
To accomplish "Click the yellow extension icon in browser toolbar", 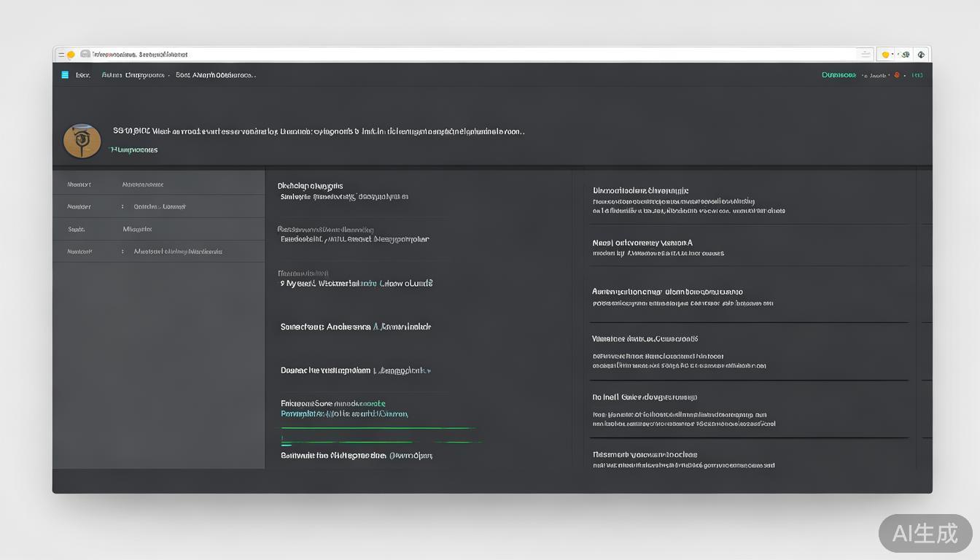I will [x=885, y=55].
